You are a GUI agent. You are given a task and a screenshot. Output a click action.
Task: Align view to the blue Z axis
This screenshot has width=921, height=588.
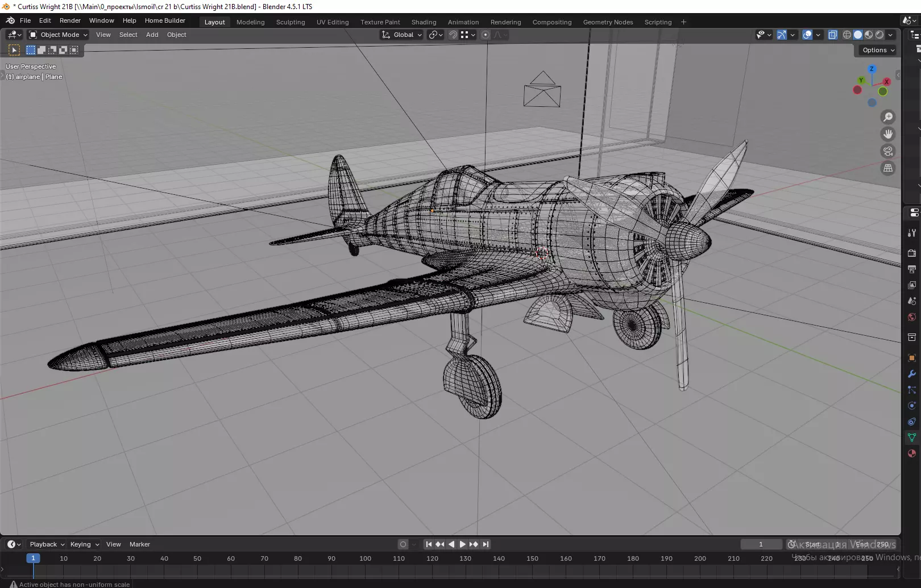click(x=872, y=69)
